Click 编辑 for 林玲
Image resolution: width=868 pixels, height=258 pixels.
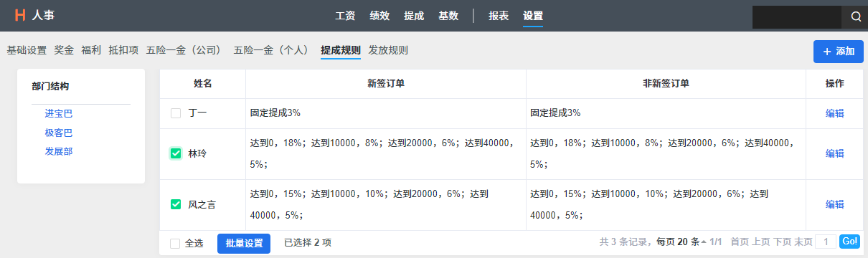(x=834, y=153)
